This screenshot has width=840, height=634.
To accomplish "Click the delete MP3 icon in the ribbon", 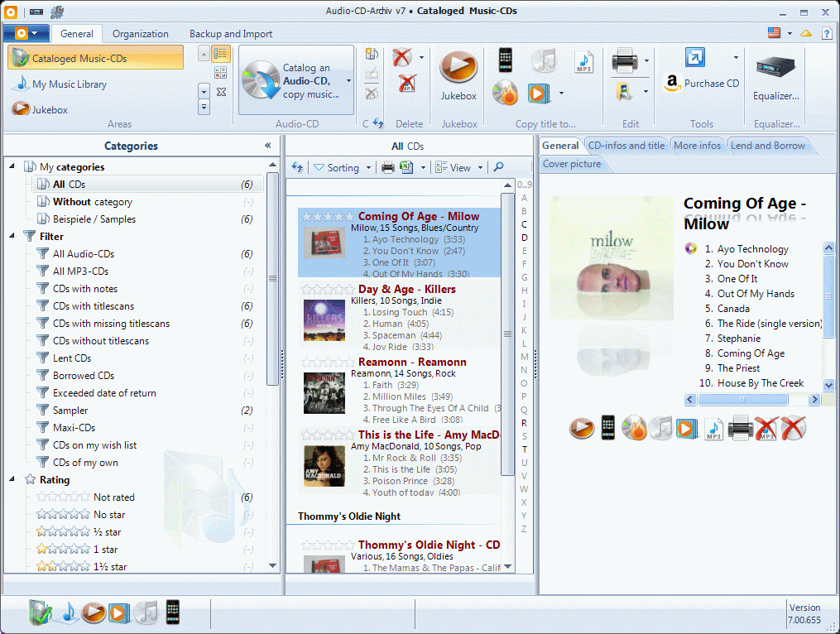I will 407,84.
